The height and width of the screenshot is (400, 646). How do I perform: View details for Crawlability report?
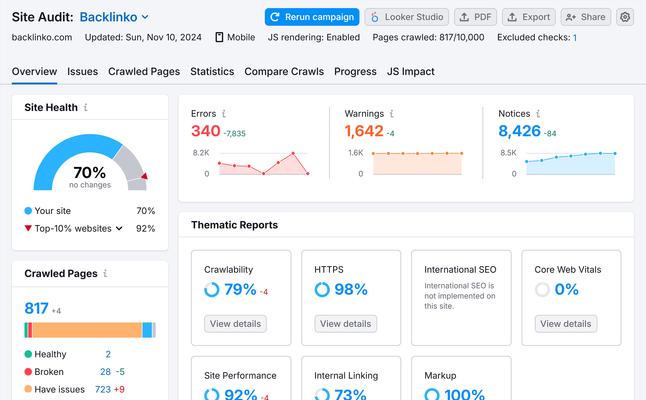(x=235, y=324)
